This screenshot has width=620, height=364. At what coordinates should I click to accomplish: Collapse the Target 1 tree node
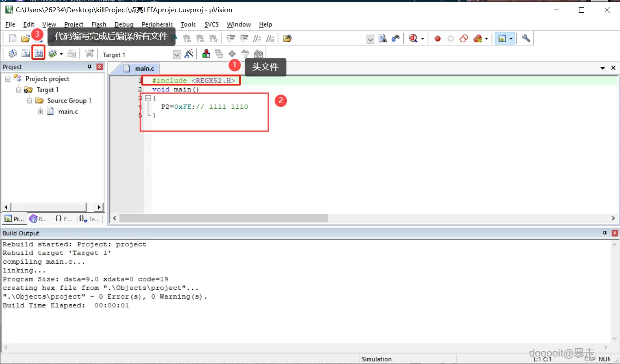click(19, 90)
